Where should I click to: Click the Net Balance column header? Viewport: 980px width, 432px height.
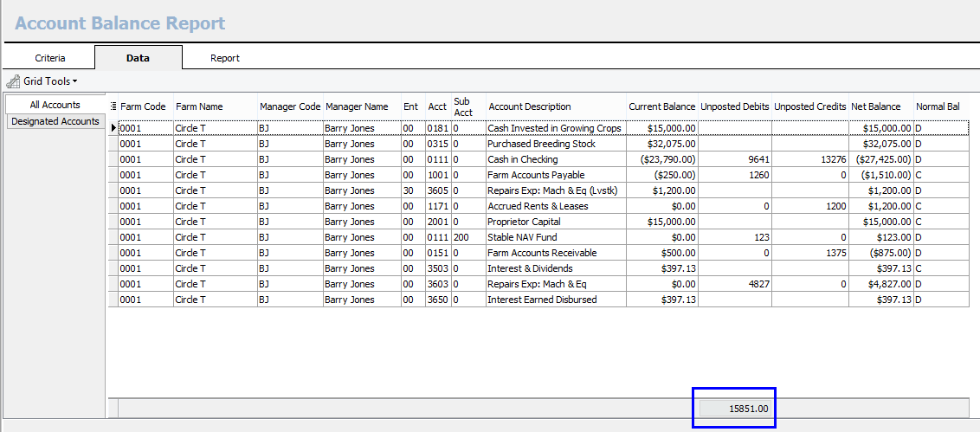point(876,106)
